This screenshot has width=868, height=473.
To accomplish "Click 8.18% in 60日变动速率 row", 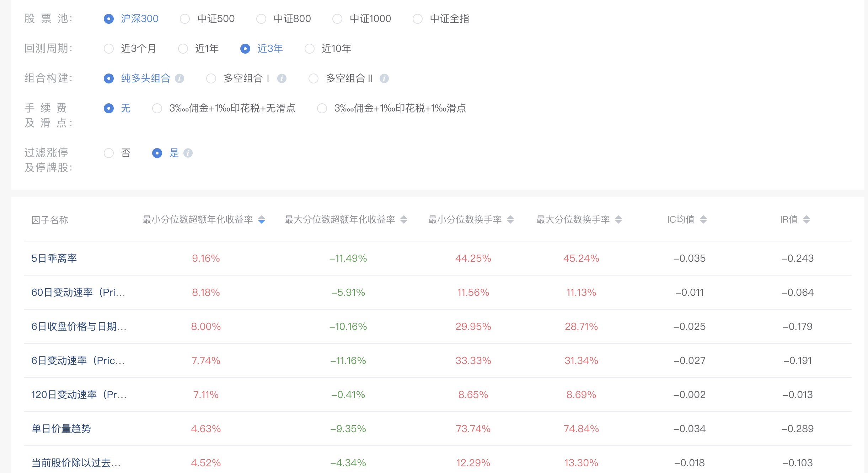I will pyautogui.click(x=206, y=292).
